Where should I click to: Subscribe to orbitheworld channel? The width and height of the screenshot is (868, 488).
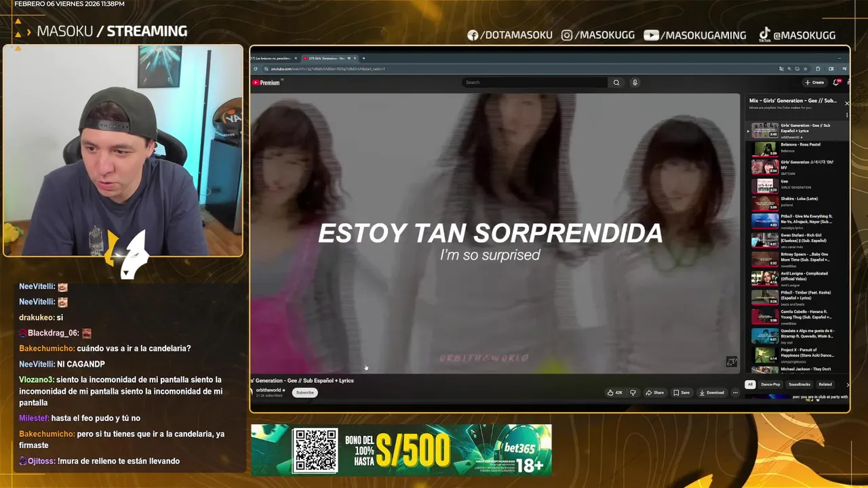(305, 392)
